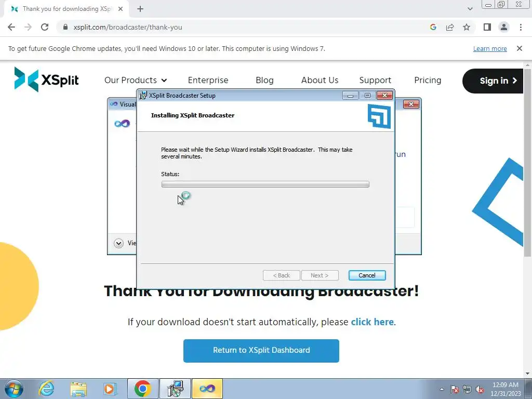Cancel the XSplit Broadcaster installation
Screen dimensions: 532x399
coord(367,275)
